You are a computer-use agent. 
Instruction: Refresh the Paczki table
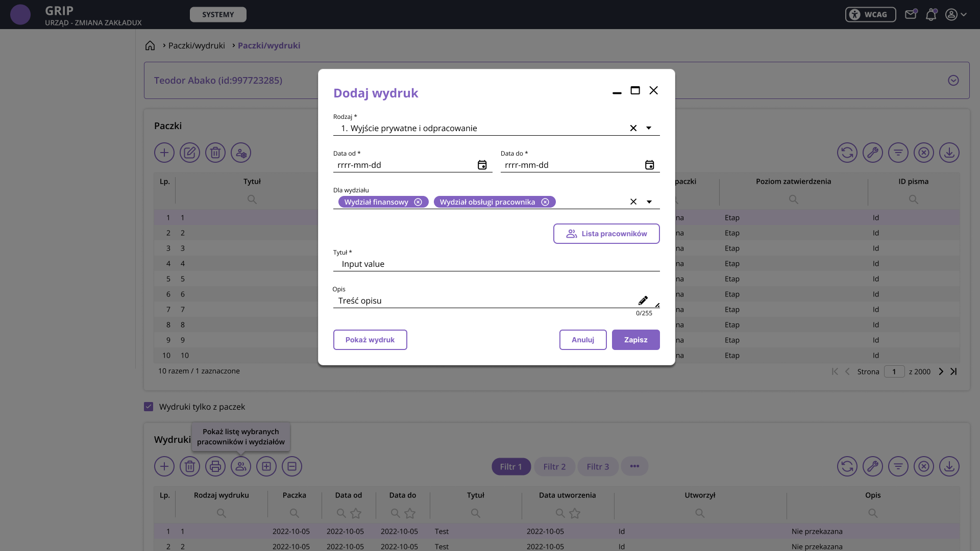[847, 153]
